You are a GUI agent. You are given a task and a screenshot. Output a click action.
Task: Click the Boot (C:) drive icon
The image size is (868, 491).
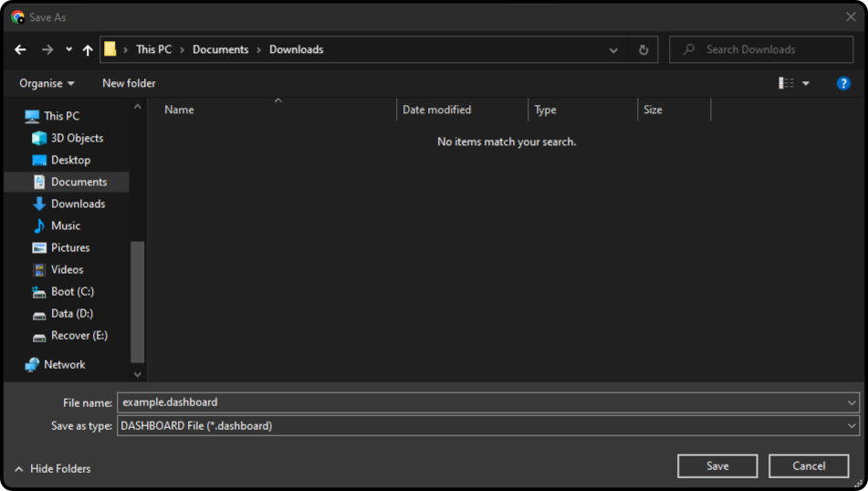38,292
